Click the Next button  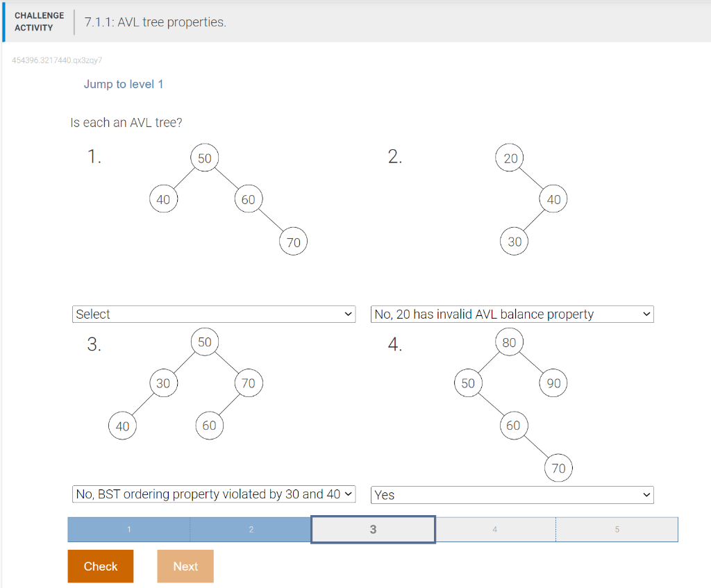click(x=185, y=566)
